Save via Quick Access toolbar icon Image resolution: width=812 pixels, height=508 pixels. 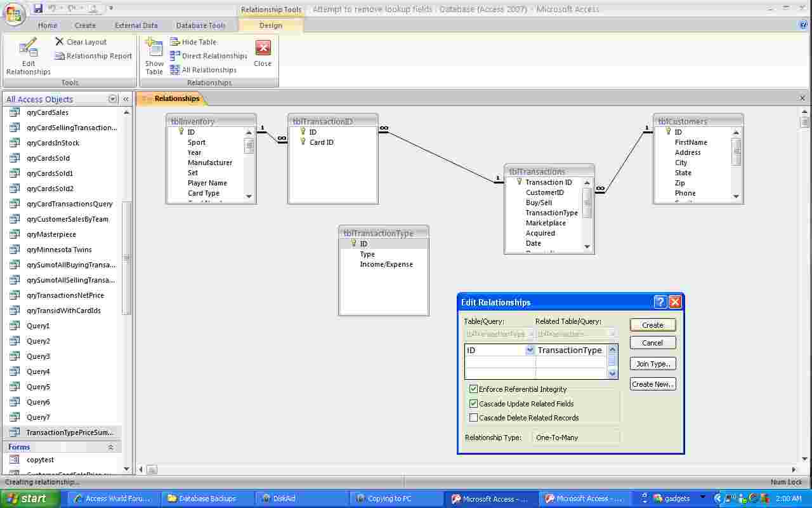coord(38,8)
